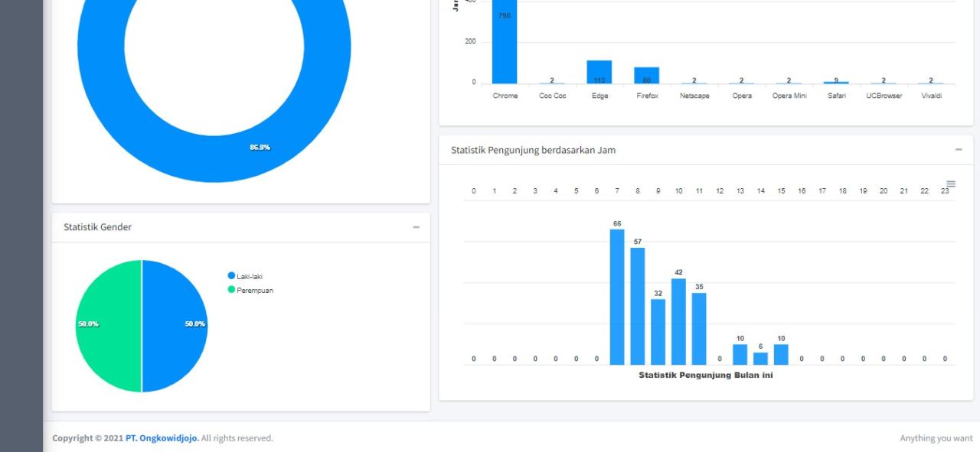Image resolution: width=980 pixels, height=452 pixels.
Task: Click the Edge bar in browser chart
Action: tap(599, 72)
